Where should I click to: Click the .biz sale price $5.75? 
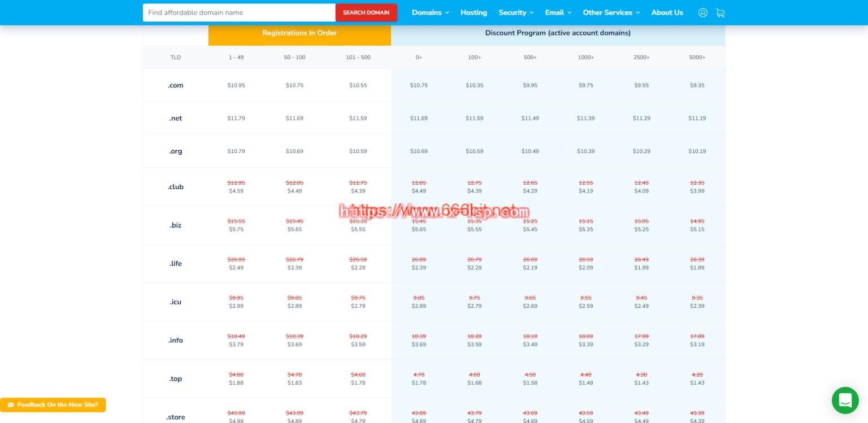pyautogui.click(x=236, y=229)
